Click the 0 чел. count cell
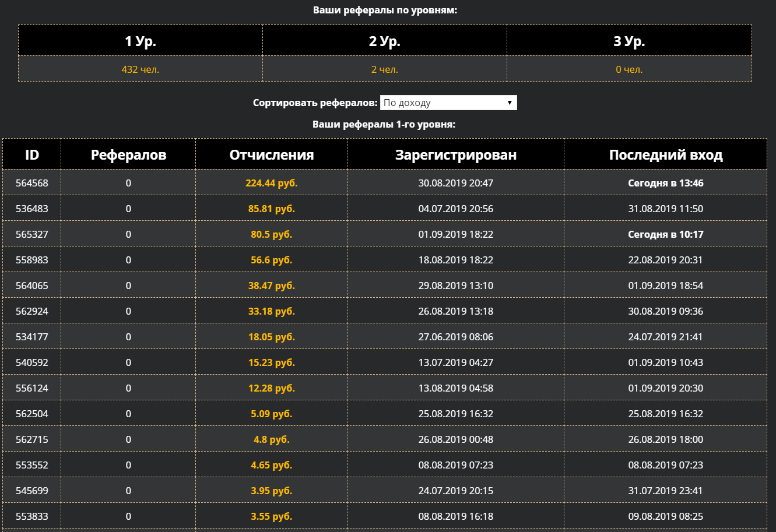776x532 pixels. point(629,69)
